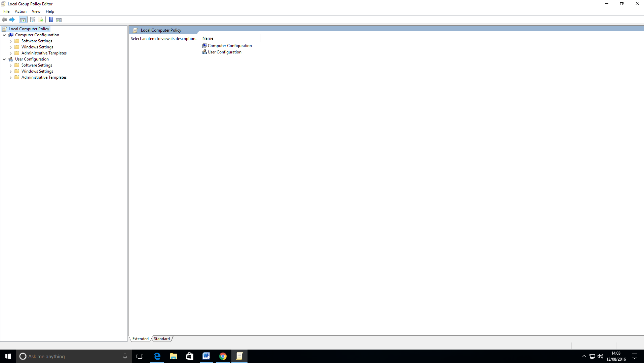Viewport: 644px width, 363px height.
Task: Select User Configuration in the Name list
Action: pyautogui.click(x=224, y=52)
